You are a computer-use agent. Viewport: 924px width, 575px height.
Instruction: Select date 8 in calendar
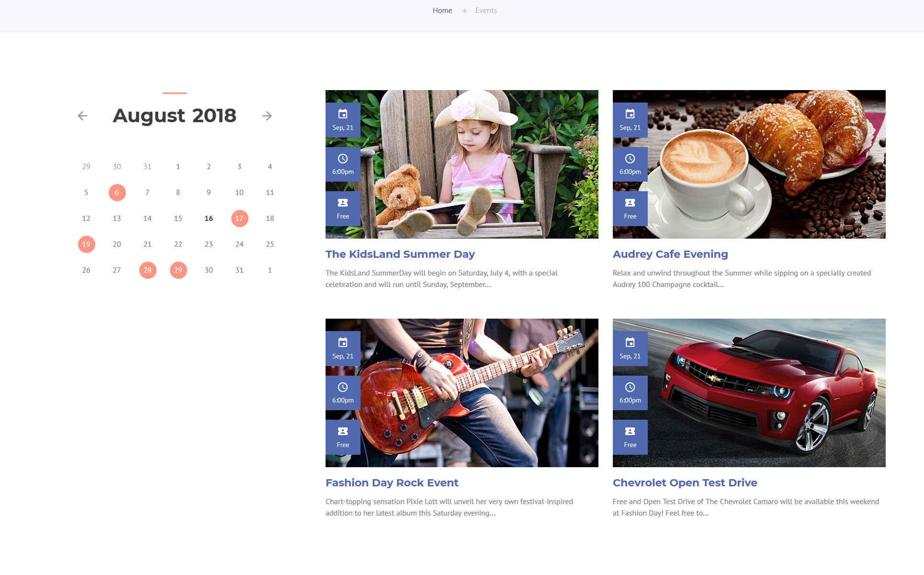(x=178, y=193)
